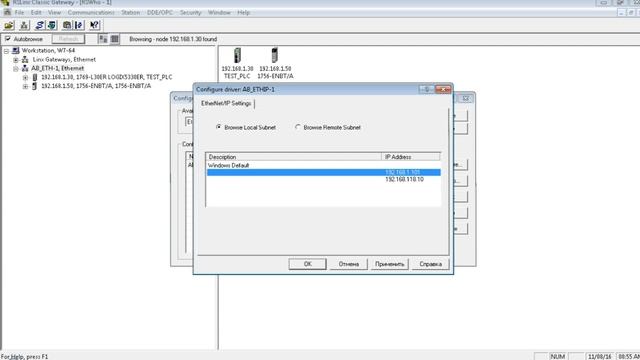Screen dimensions: 640x360
Task: Expand the 192.168.1.30 TEST_PLC node
Action: point(25,78)
